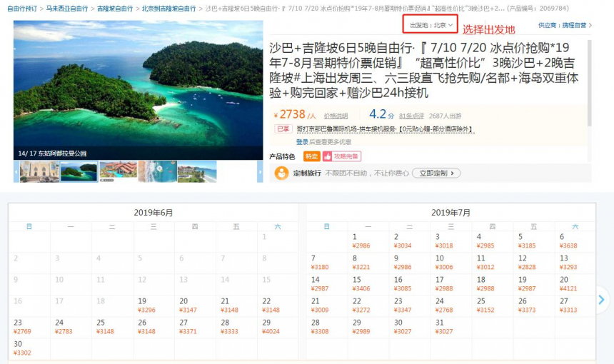The height and width of the screenshot is (364, 614).
Task: Select the green islands thumbnail
Action: [x=79, y=171]
